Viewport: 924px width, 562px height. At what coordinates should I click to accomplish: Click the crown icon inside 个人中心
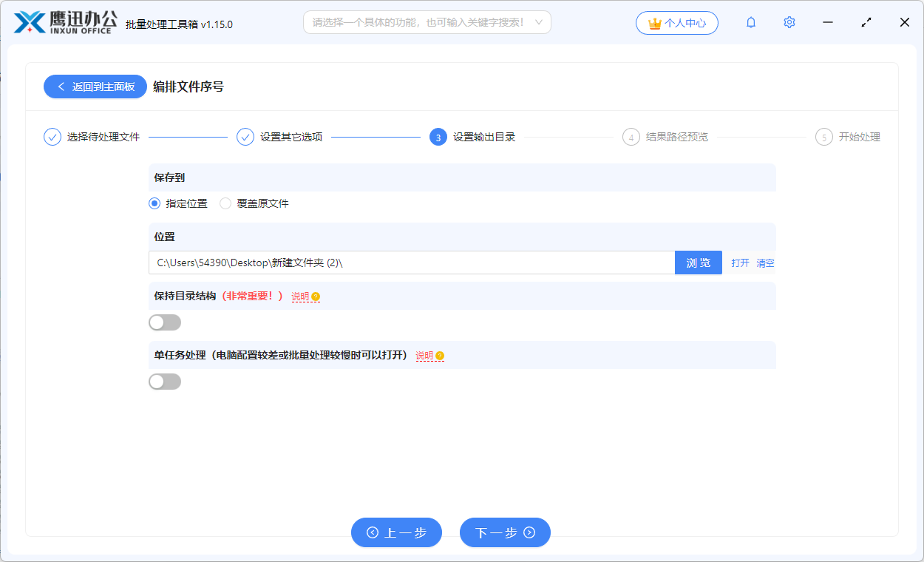(x=653, y=22)
